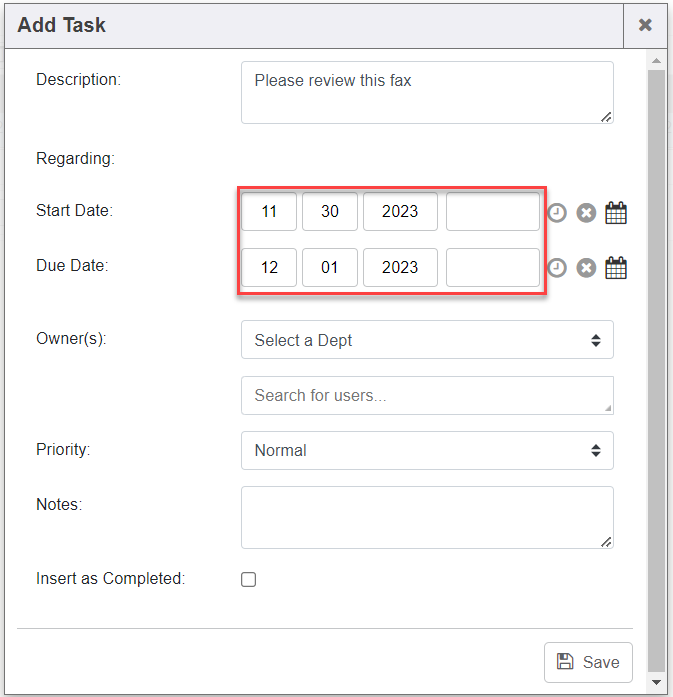
Task: Open the Select a Dept dropdown
Action: [x=427, y=340]
